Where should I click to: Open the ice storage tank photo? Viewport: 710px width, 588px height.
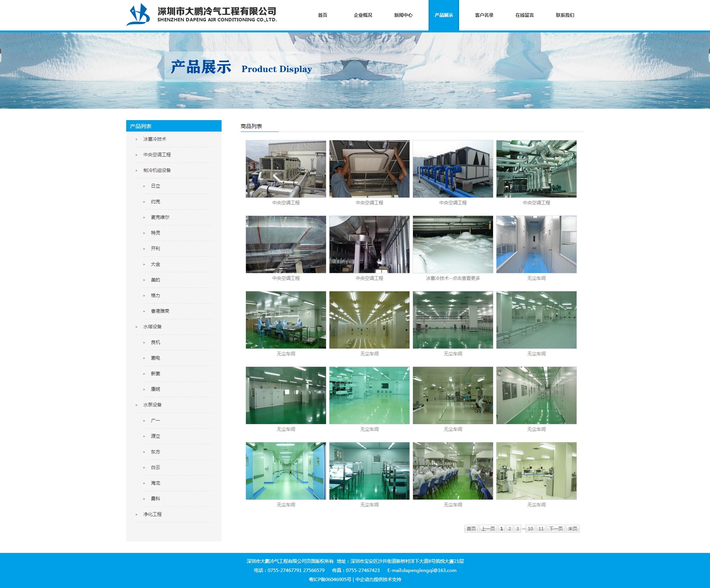click(453, 244)
